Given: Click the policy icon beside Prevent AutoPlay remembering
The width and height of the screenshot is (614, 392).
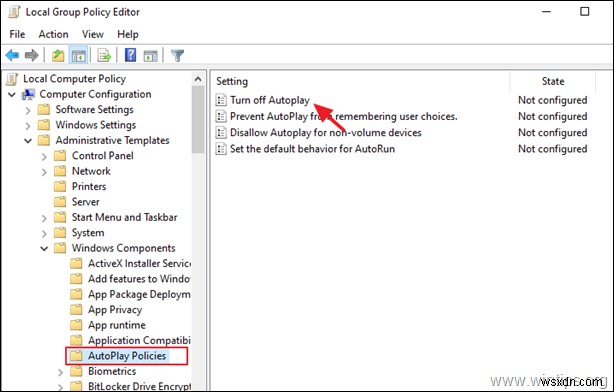Looking at the screenshot, I should tap(221, 116).
